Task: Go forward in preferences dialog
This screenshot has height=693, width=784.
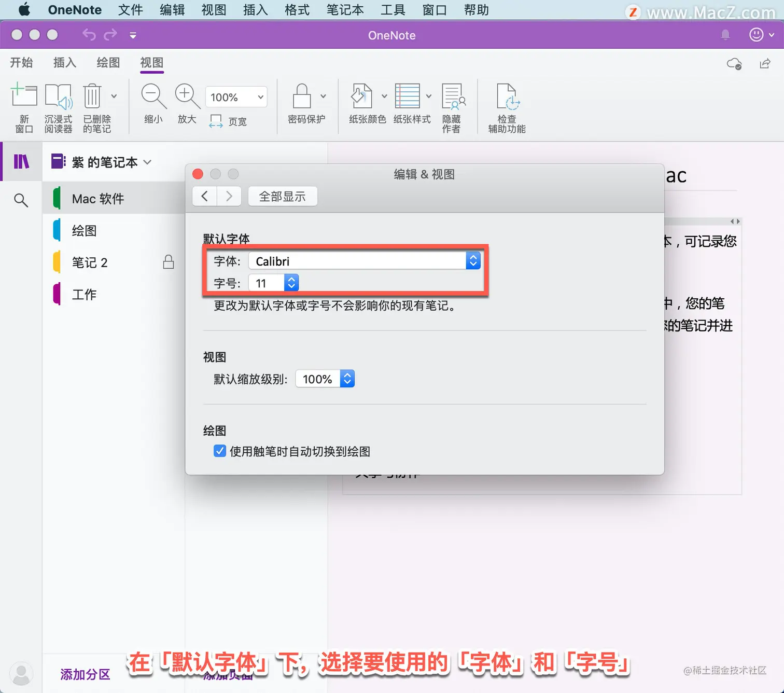Action: (229, 196)
